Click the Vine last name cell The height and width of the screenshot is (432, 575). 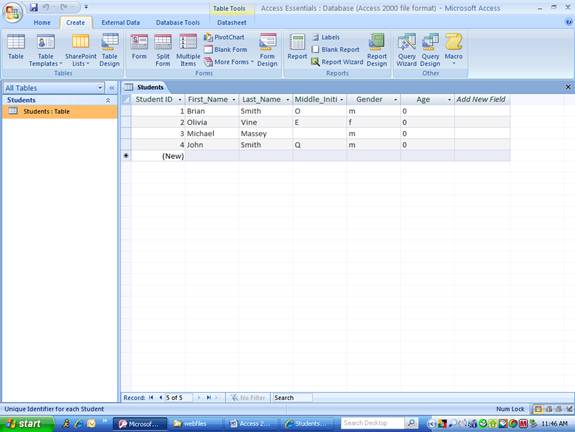click(266, 122)
